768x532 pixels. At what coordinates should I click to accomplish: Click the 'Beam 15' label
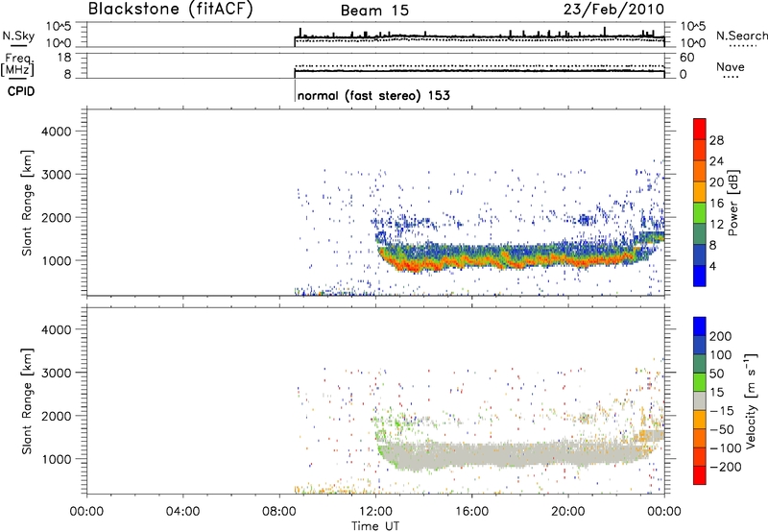pos(374,11)
